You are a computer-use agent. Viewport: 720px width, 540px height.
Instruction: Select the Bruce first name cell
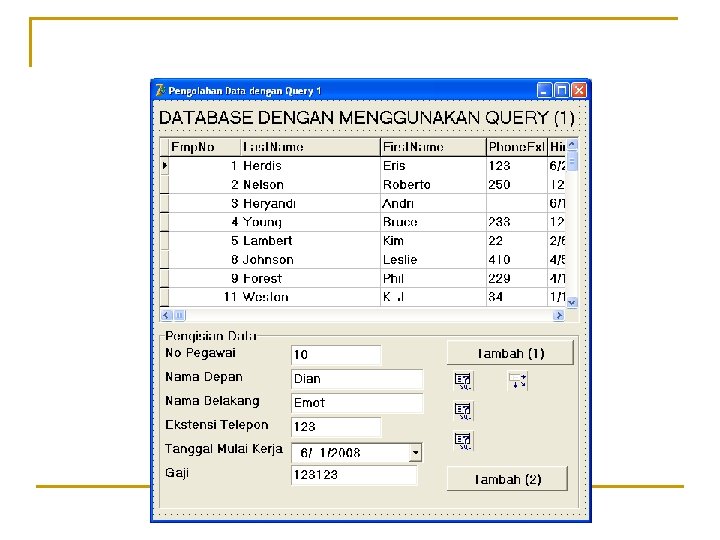coord(433,222)
